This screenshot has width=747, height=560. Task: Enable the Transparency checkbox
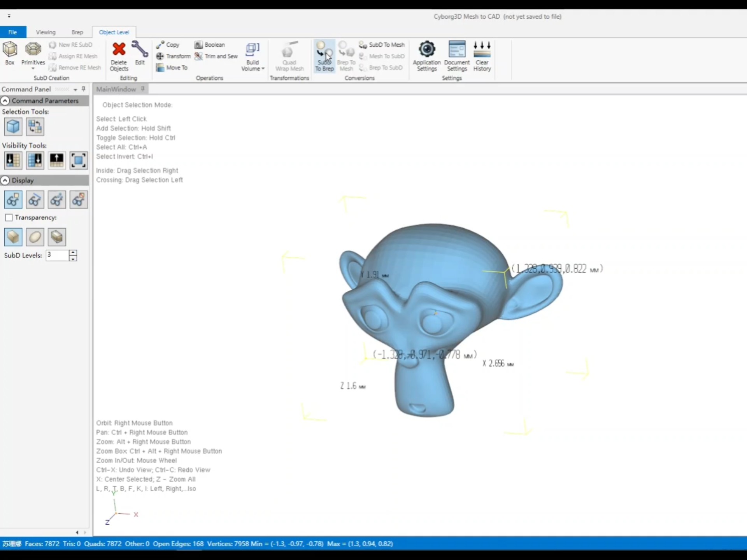click(9, 218)
